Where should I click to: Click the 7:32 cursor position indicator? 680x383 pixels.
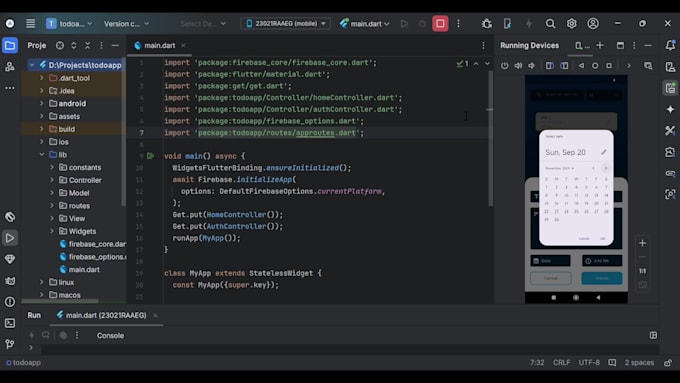pos(537,362)
